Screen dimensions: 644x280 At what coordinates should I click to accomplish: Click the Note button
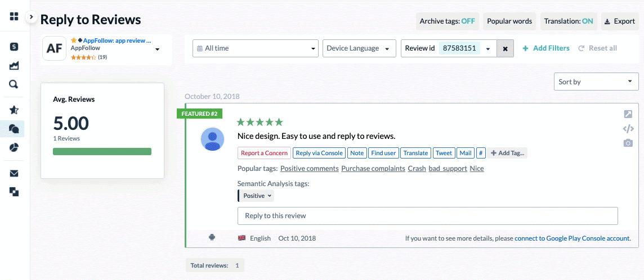(357, 153)
